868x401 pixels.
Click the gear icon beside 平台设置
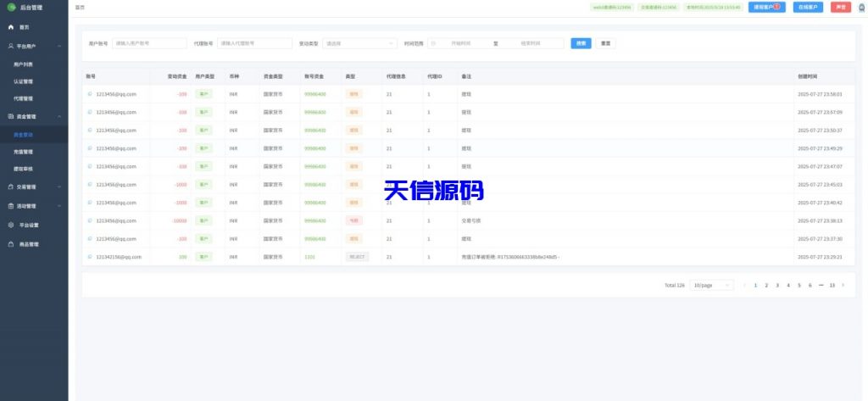click(x=11, y=226)
